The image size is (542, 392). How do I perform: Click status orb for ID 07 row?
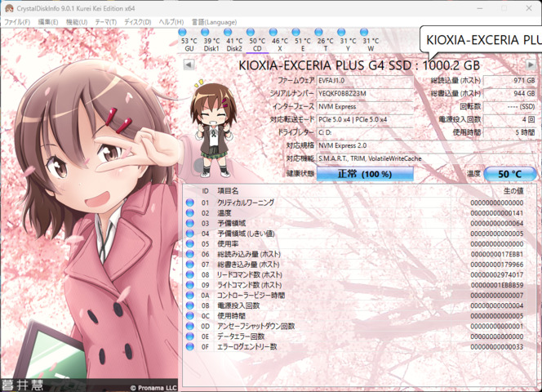coord(189,265)
